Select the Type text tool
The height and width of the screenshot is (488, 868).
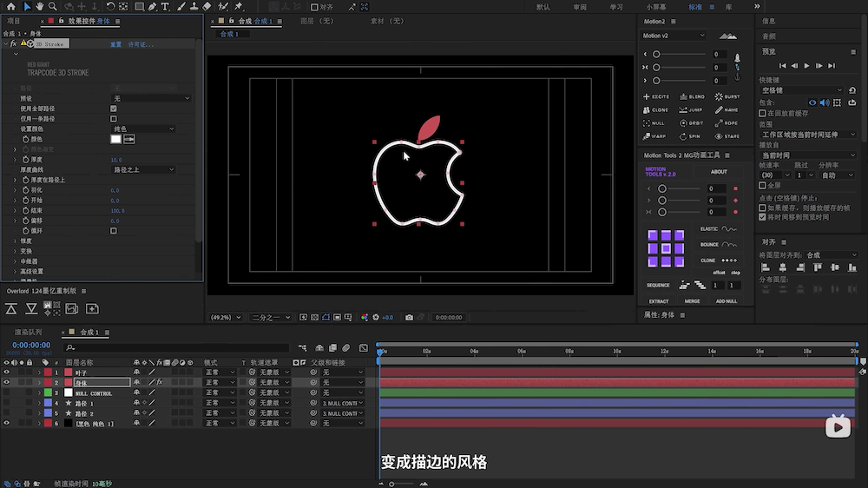(x=165, y=7)
